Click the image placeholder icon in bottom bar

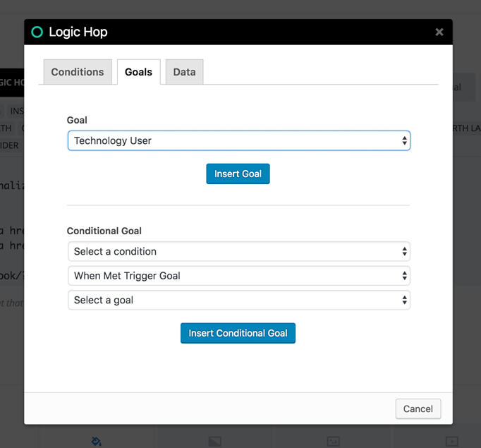pyautogui.click(x=214, y=442)
